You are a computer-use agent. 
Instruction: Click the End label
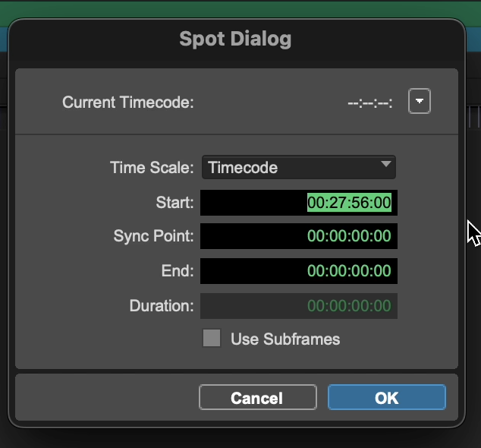click(x=180, y=271)
